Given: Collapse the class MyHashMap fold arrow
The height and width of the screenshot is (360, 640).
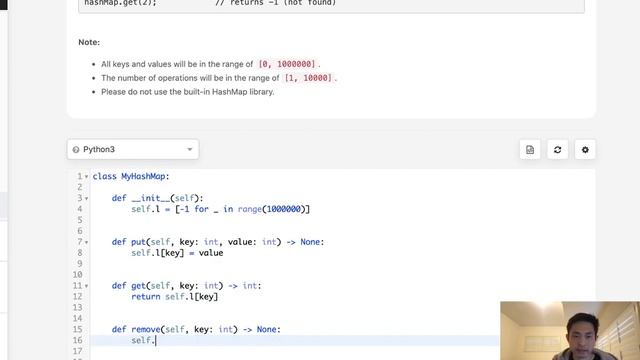Looking at the screenshot, I should [x=87, y=177].
